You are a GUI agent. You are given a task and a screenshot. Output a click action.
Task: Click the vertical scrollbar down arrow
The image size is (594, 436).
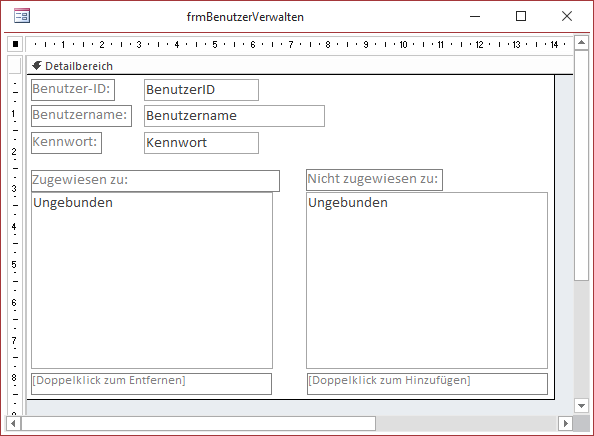click(581, 406)
